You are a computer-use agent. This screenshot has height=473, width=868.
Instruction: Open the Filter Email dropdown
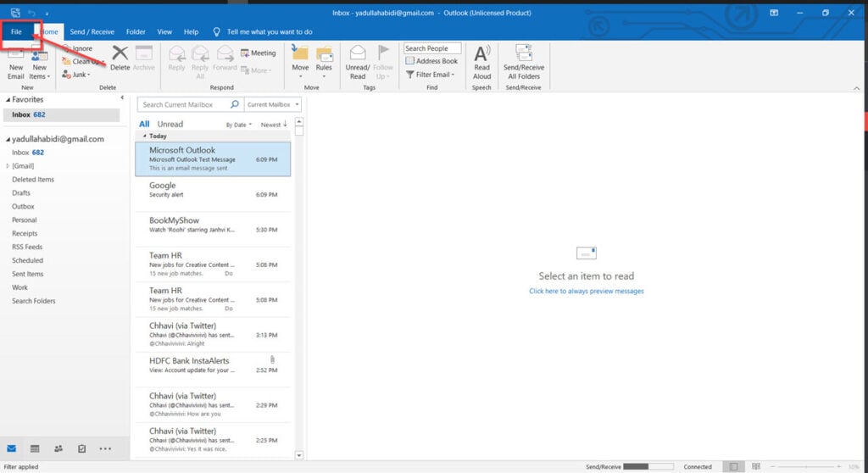point(430,75)
